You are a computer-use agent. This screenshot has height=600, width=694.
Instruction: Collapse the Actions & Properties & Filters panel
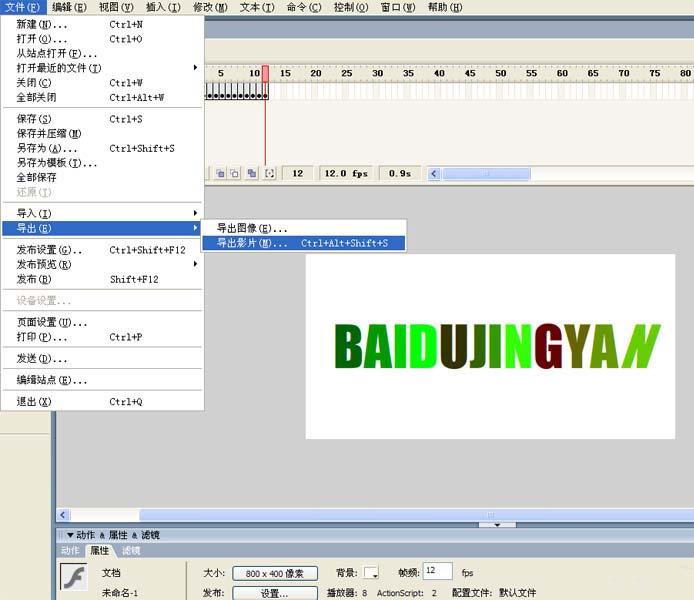70,535
